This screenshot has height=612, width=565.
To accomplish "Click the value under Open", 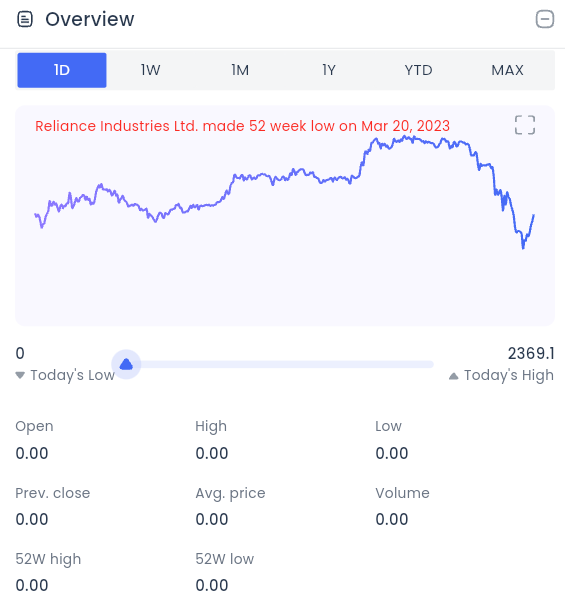I will pyautogui.click(x=32, y=453).
